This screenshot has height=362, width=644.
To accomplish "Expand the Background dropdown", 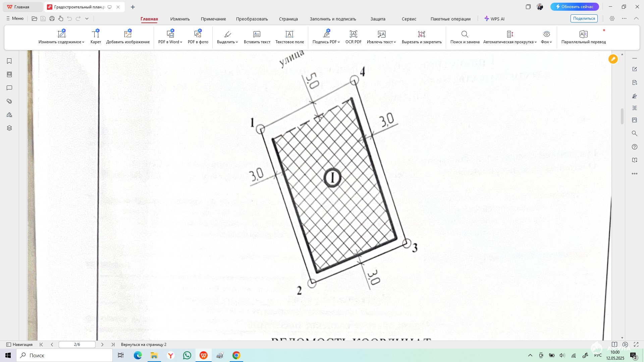I will [551, 42].
